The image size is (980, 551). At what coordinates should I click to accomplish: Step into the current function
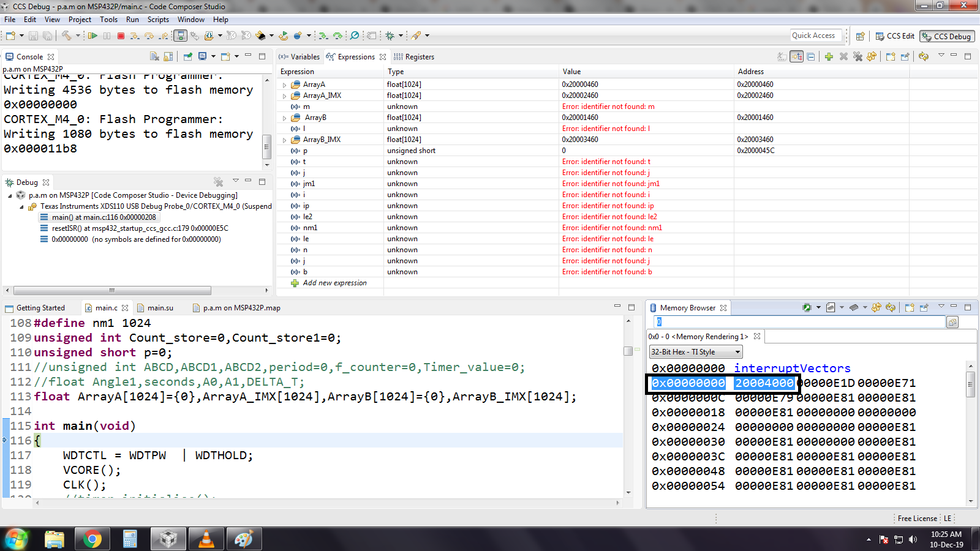point(135,36)
